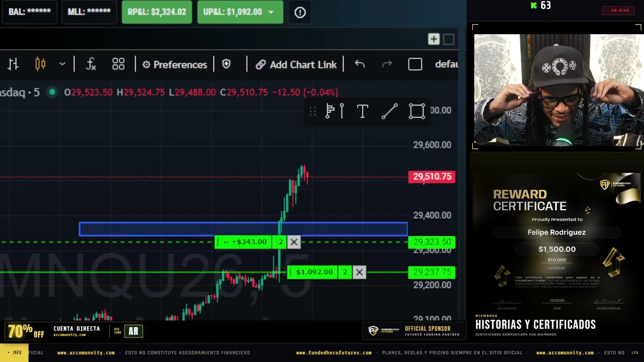Viewport: 644px width, 362px height.
Task: Click the www.fundedherofutures.com ticker text
Action: [334, 353]
